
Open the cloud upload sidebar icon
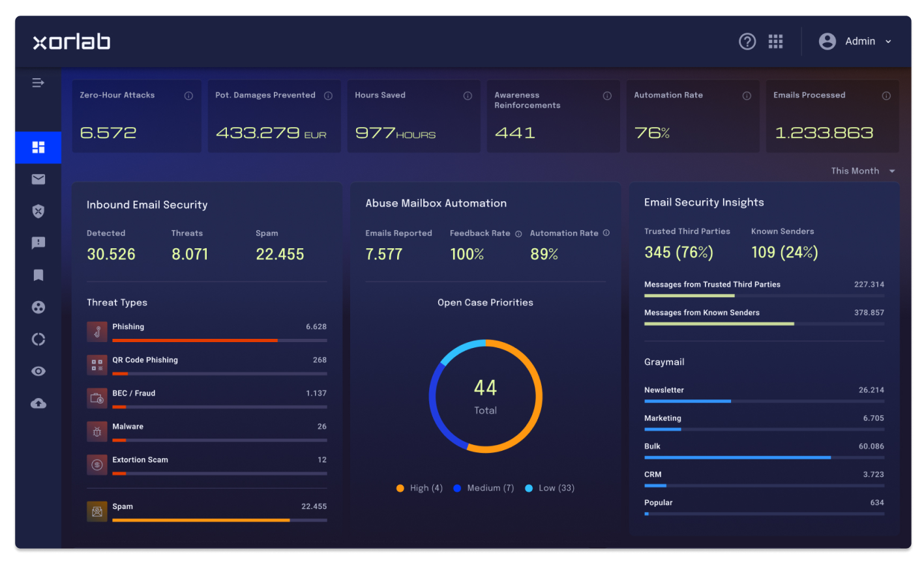[38, 403]
